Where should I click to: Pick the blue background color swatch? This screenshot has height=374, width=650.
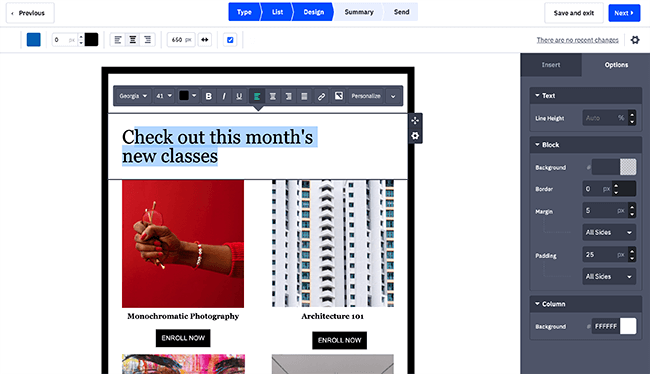[34, 40]
